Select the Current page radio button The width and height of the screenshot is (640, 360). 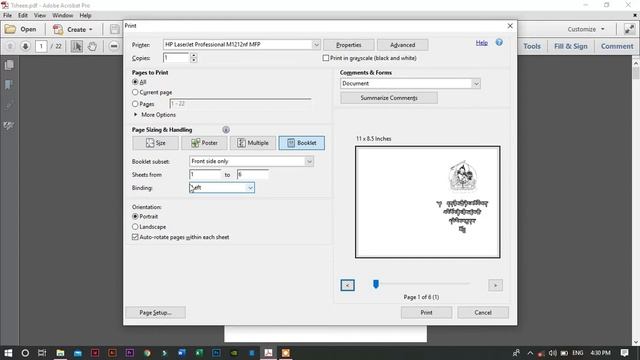point(135,92)
